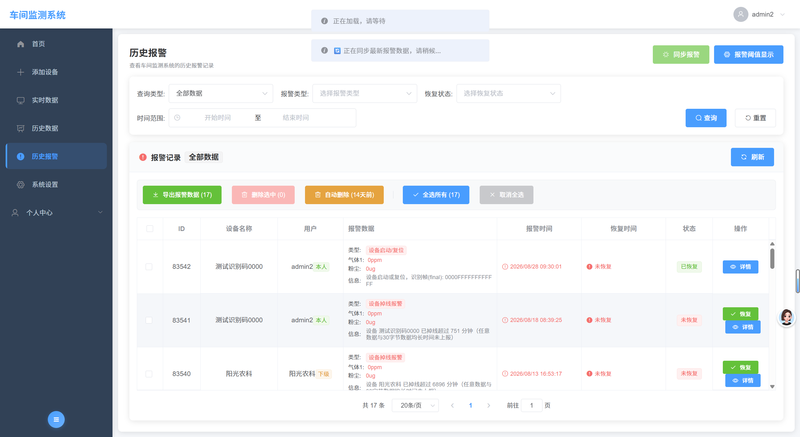
Task: Click the home icon beside 首页
Action: pyautogui.click(x=20, y=44)
